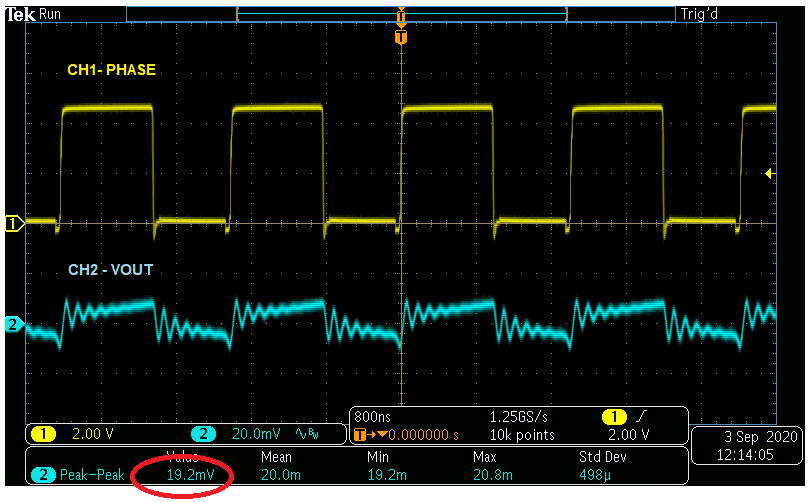Click the Tek logo at top left
The height and width of the screenshot is (502, 808).
click(x=21, y=14)
